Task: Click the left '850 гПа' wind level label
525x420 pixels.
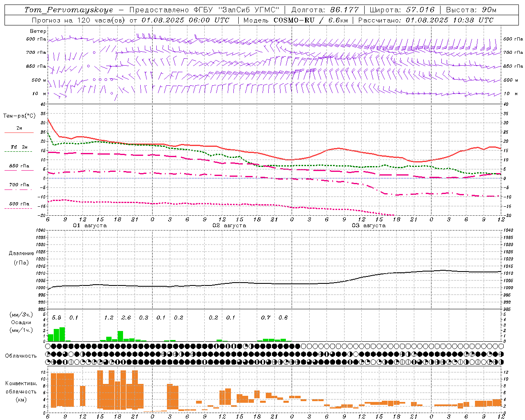Action: (36, 66)
